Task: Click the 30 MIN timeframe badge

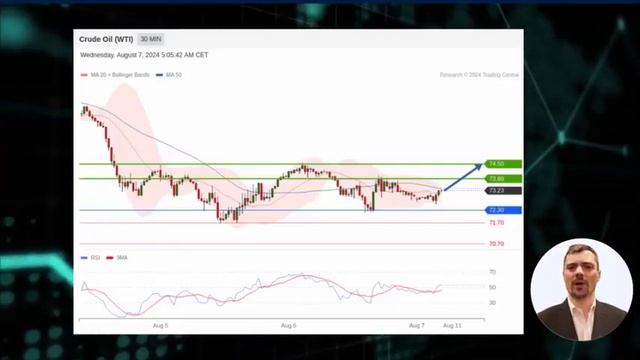Action: 151,39
